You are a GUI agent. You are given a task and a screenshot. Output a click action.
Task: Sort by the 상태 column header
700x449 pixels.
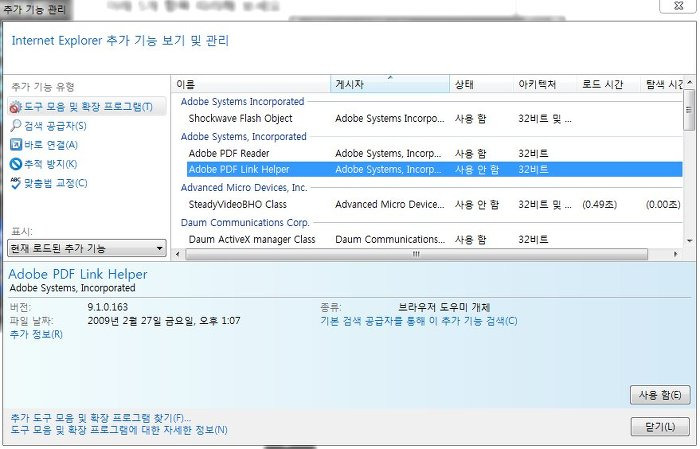tap(481, 84)
